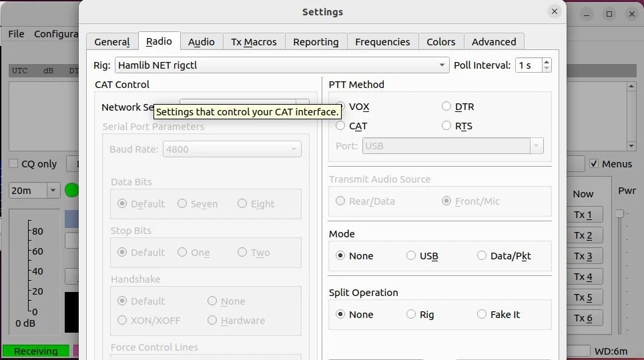Click the Tx 5 message button
This screenshot has width=644, height=360.
583,297
